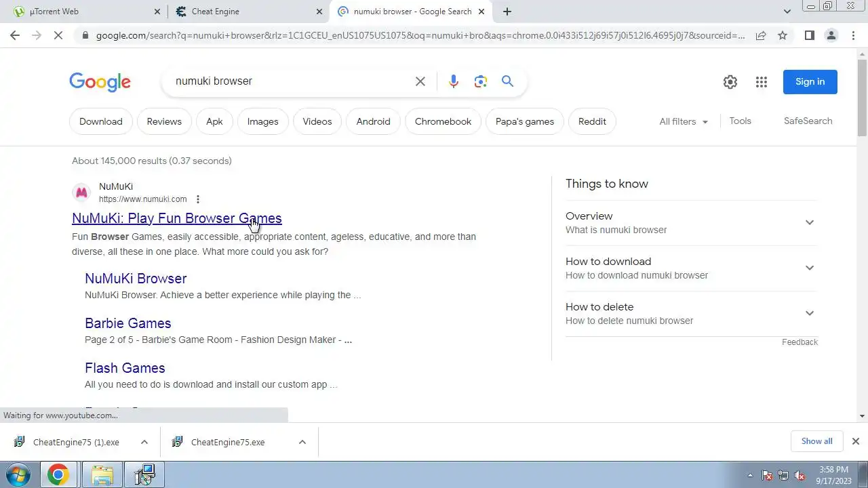Screen dimensions: 868x488
Task: Select the Images filter chip
Action: [x=262, y=121]
